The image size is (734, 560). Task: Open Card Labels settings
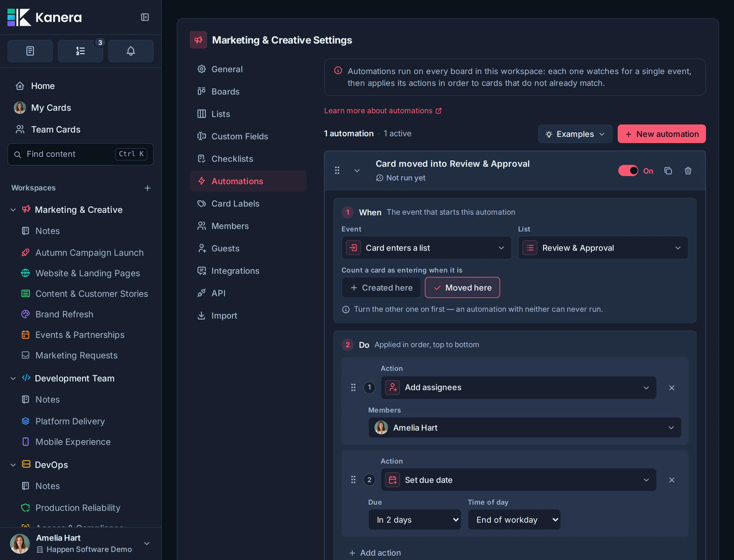pyautogui.click(x=248, y=204)
